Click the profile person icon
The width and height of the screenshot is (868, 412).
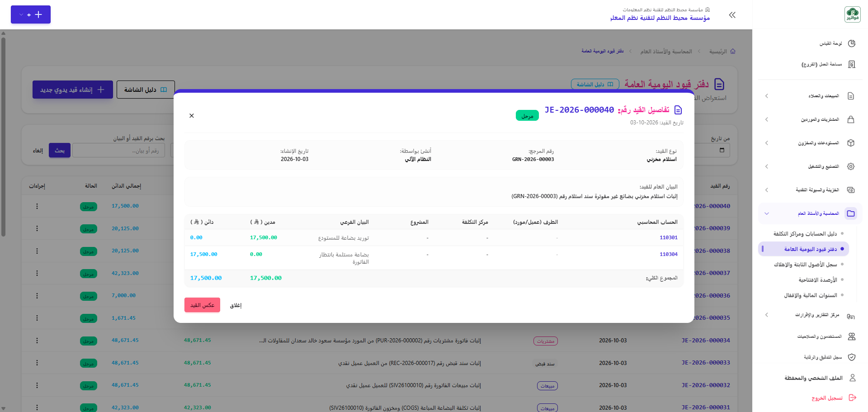click(853, 378)
